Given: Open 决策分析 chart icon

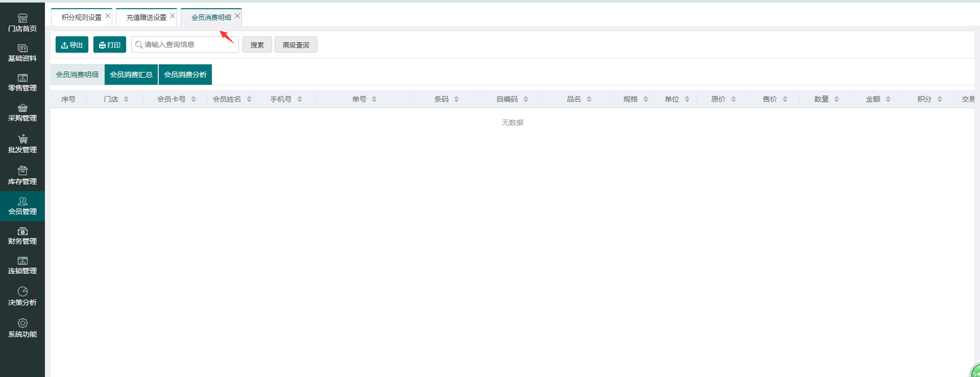Looking at the screenshot, I should tap(22, 292).
